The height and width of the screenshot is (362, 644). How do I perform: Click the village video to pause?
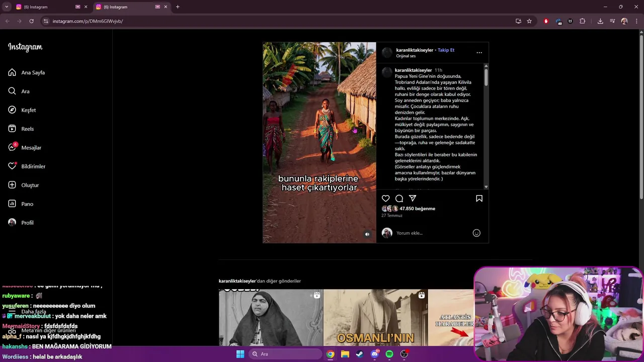pos(319,142)
